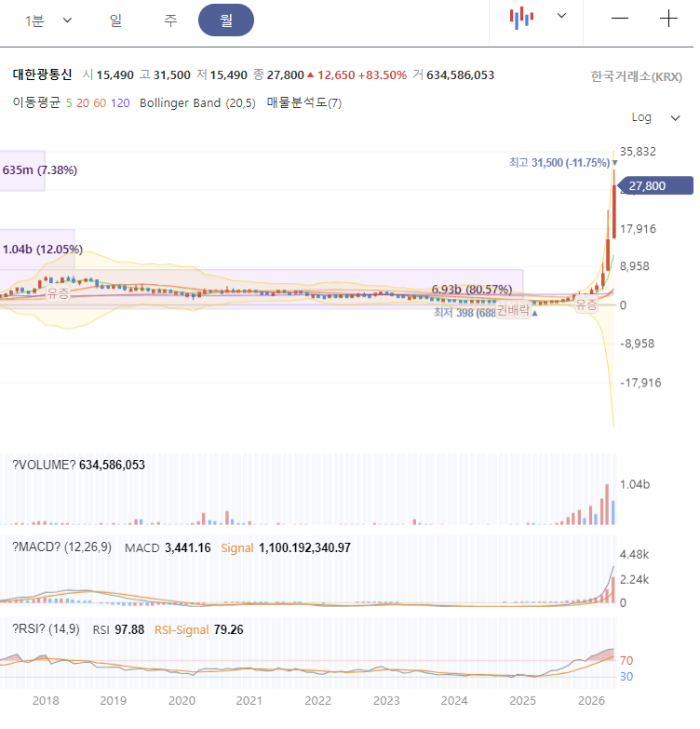Image resolution: width=700 pixels, height=729 pixels.
Task: Select the 120-period moving average number
Action: [120, 103]
